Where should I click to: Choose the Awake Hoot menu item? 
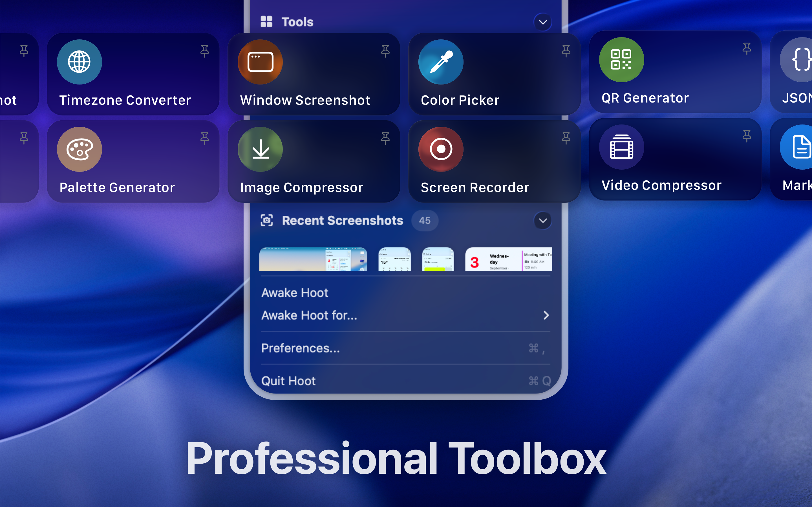[x=295, y=293]
